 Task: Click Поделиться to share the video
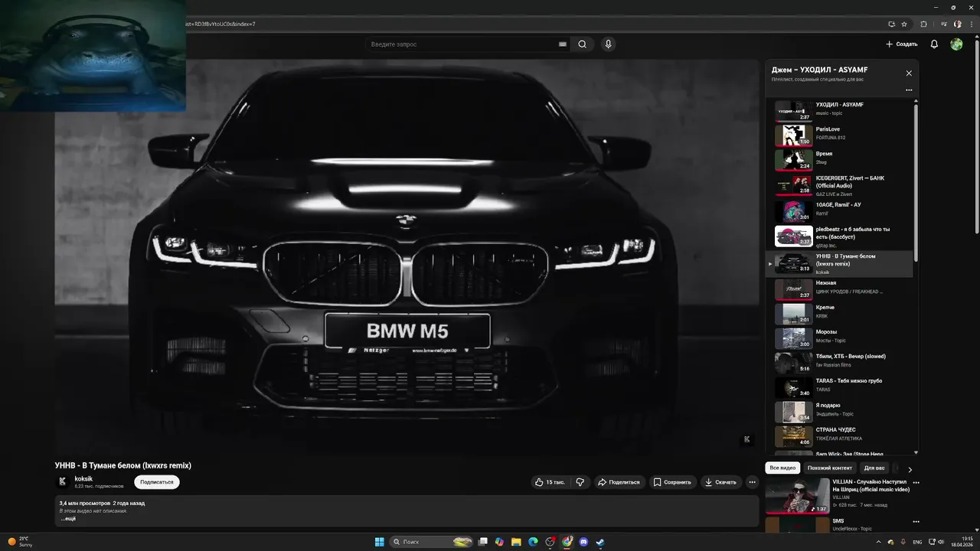click(x=619, y=482)
